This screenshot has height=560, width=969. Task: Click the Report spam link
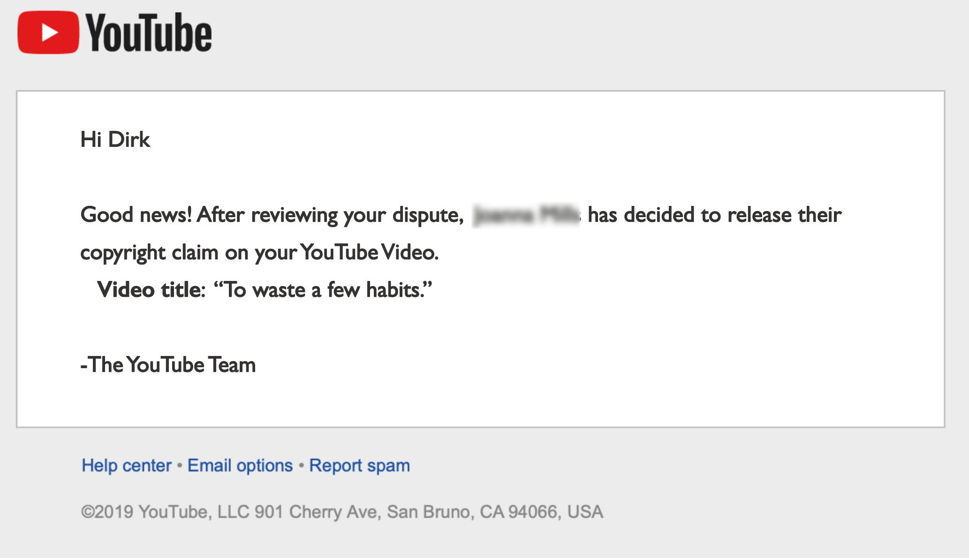[359, 466]
